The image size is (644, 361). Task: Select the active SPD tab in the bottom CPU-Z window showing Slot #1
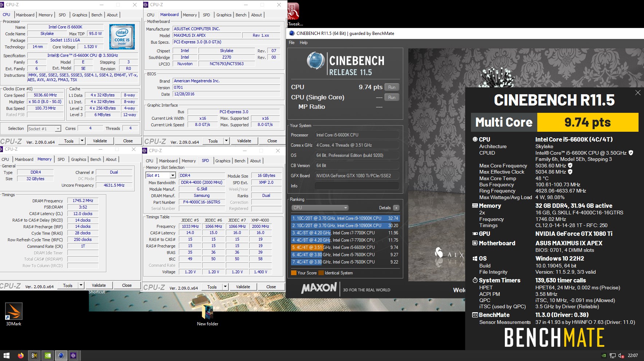pos(205,160)
